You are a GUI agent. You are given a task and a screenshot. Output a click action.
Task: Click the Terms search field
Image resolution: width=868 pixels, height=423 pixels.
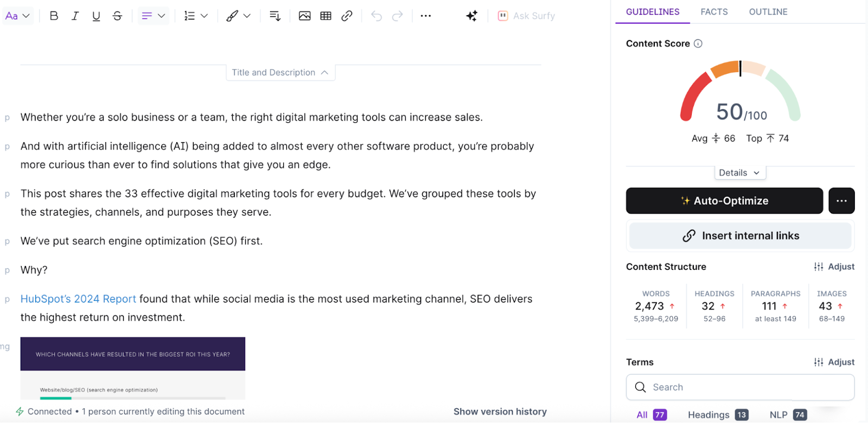(x=741, y=387)
